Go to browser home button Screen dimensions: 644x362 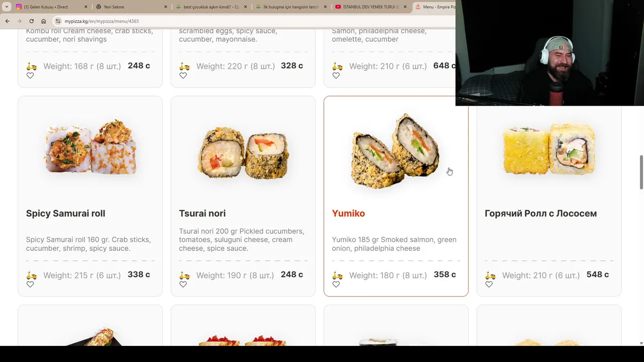[x=43, y=21]
